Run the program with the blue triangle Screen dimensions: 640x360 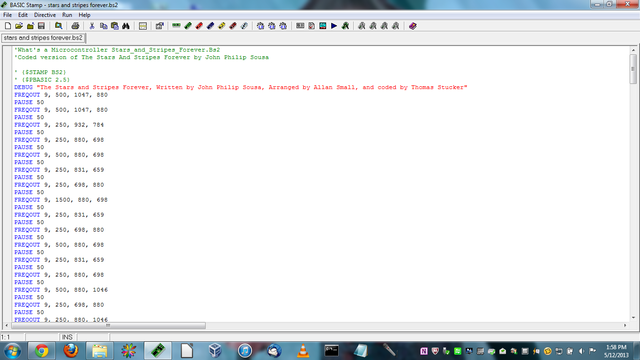[x=334, y=26]
